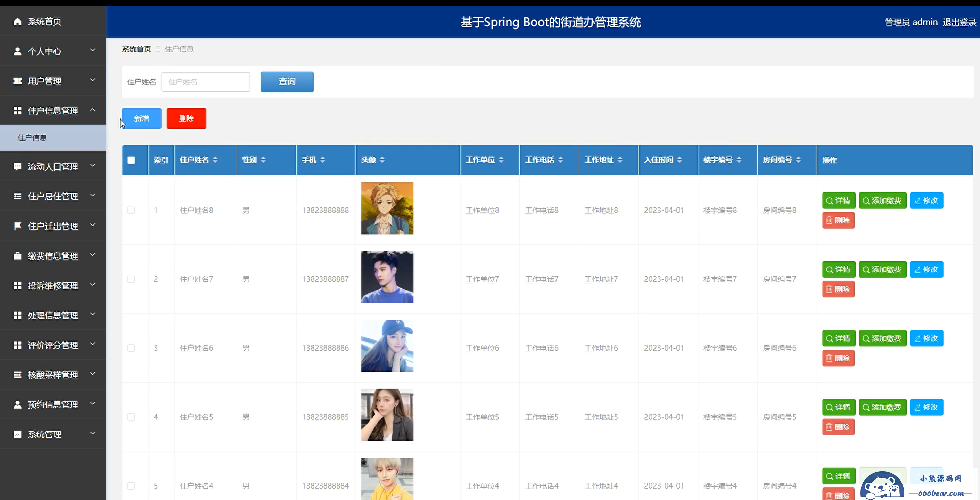
Task: Click the home icon beside 系统首页
Action: 17,21
